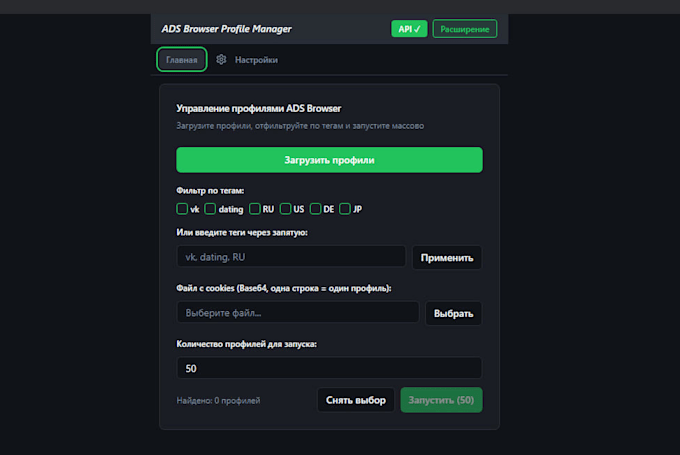
Task: Click the Загрузите профили description text
Action: coord(300,126)
